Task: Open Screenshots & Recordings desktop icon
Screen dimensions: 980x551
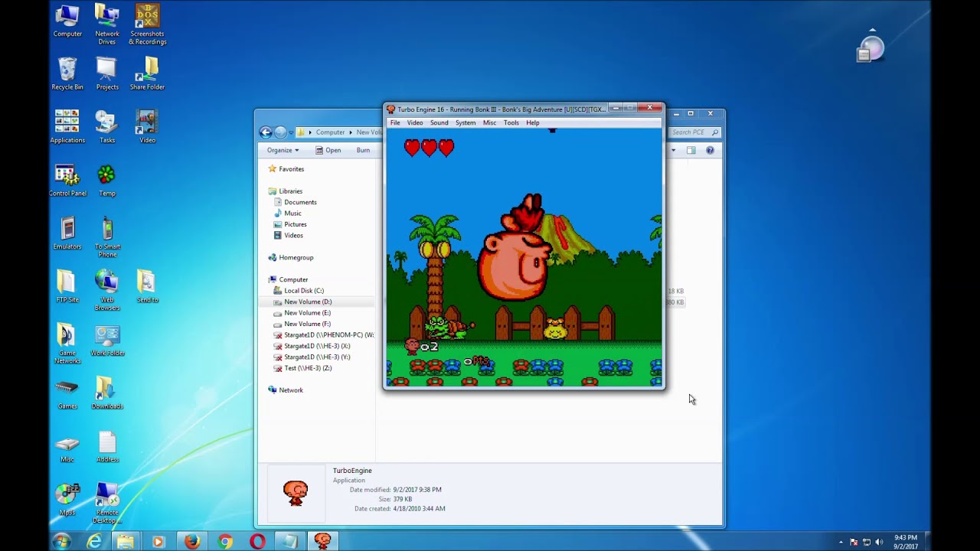Action: pyautogui.click(x=147, y=24)
